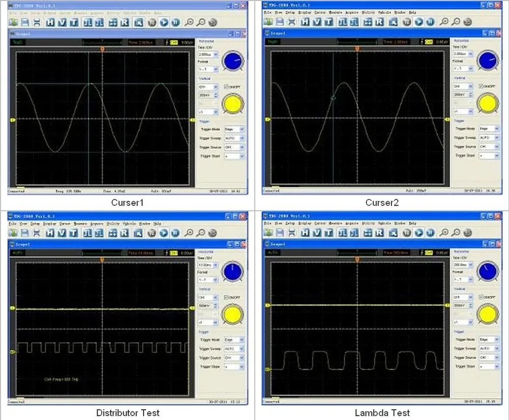Viewport: 509px width, 420px height.
Task: Click the yellow CH1 indicator in Distributor Test status bar
Action: (x=174, y=253)
